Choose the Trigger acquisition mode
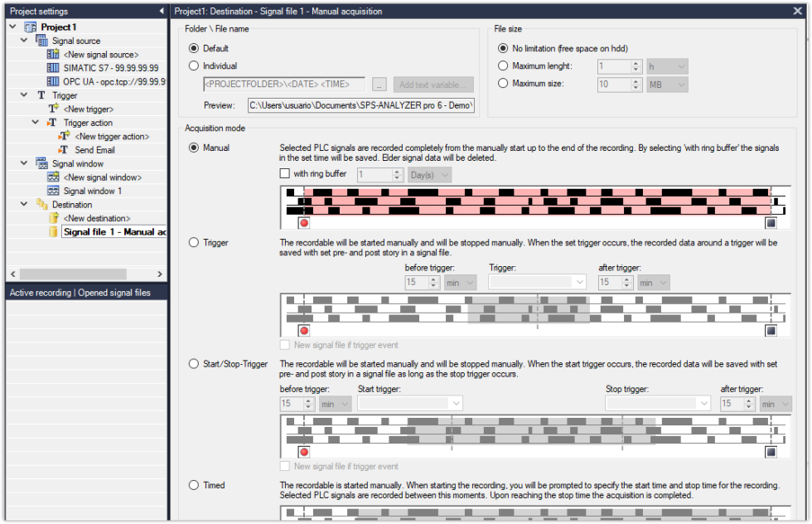Image resolution: width=812 pixels, height=524 pixels. click(194, 243)
